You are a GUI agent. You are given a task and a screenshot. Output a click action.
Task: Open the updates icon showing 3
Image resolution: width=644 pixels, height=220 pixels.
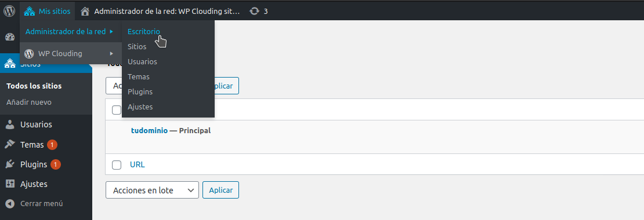255,12
